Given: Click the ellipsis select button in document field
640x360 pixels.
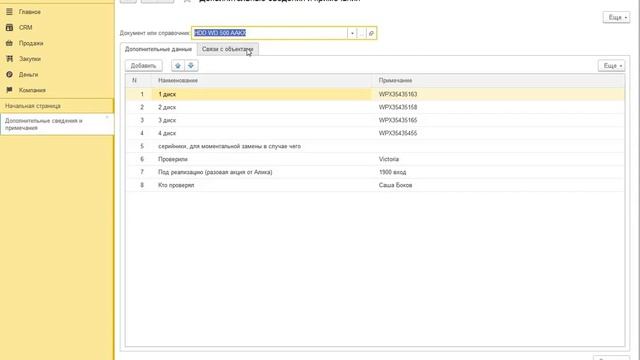Looking at the screenshot, I should tap(361, 33).
